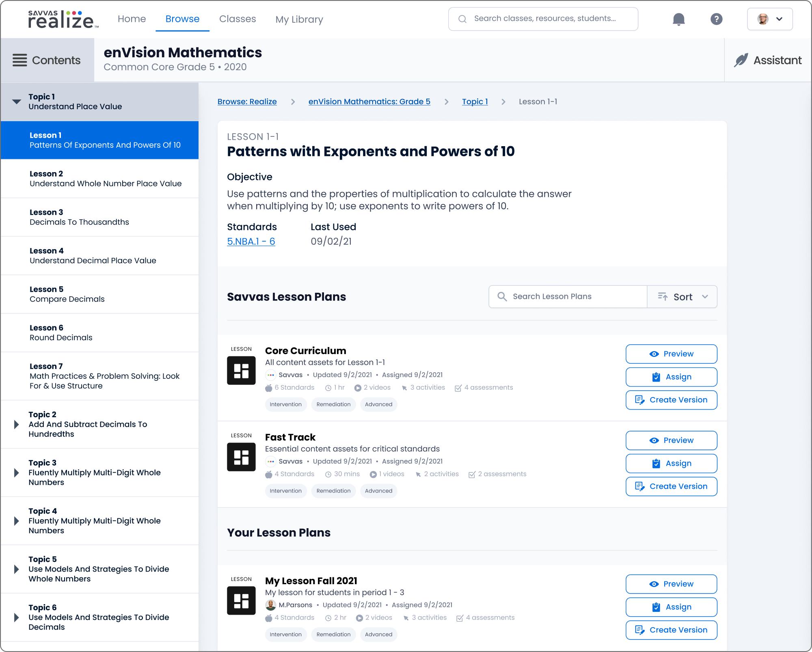Click the 2 assessments check icon for Fast Track

tap(472, 474)
